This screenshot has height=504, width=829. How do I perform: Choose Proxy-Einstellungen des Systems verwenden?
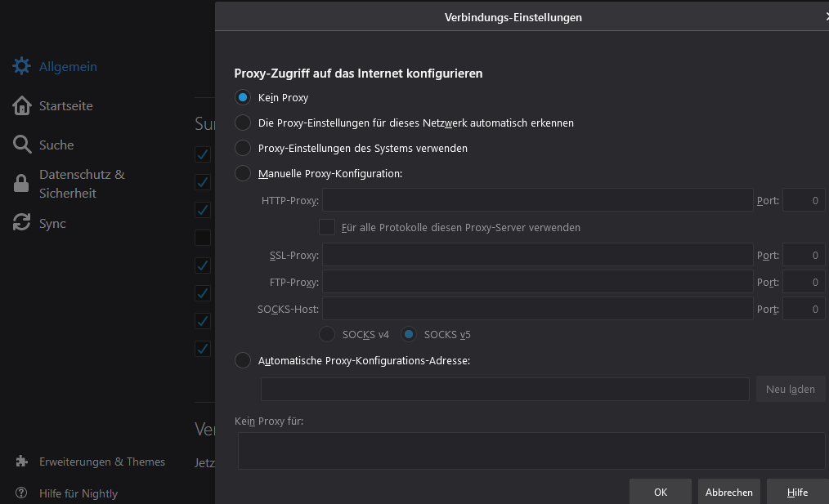click(243, 148)
